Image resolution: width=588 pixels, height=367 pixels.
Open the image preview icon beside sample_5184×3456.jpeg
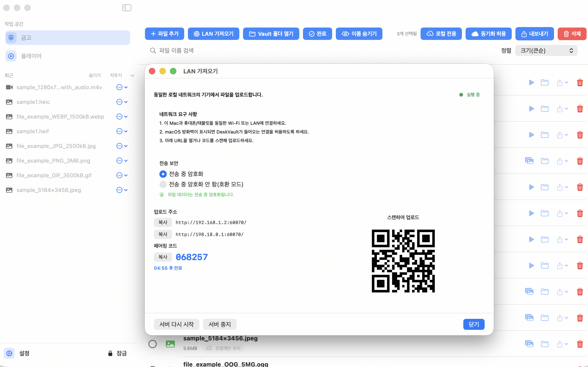point(530,344)
